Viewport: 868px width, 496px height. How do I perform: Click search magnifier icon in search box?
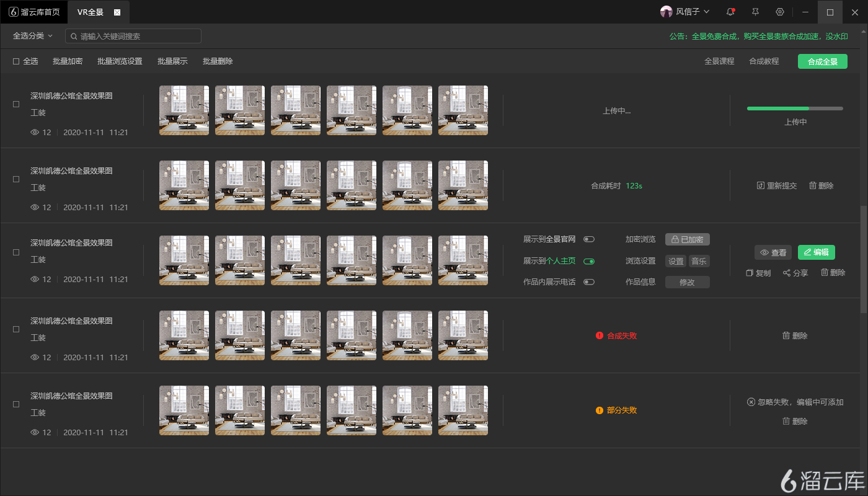(74, 37)
